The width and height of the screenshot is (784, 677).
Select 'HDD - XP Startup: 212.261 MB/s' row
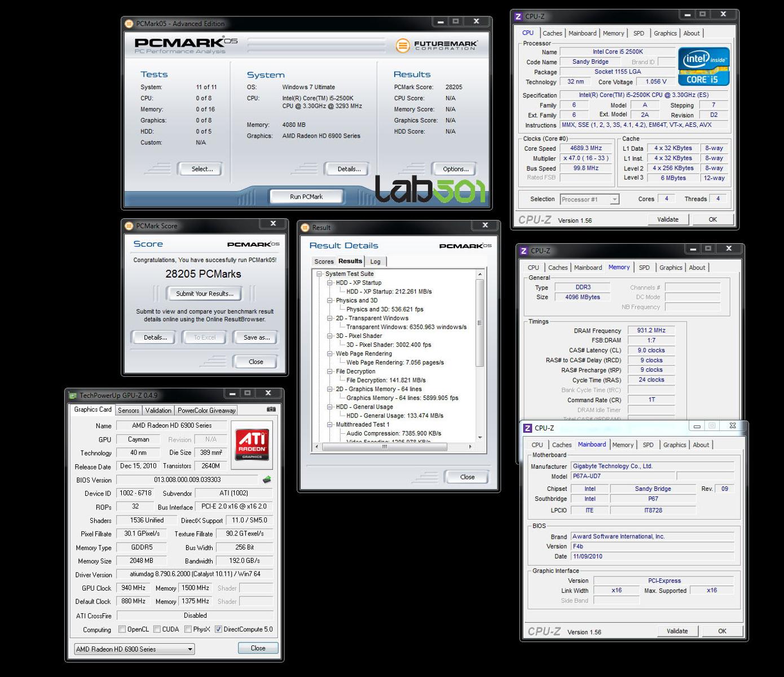tap(389, 292)
